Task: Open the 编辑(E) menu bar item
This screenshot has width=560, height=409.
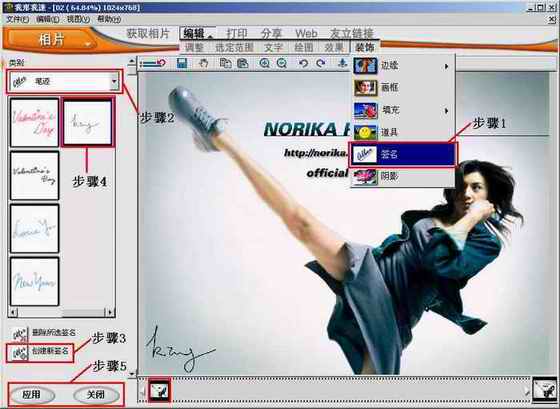Action: point(48,19)
